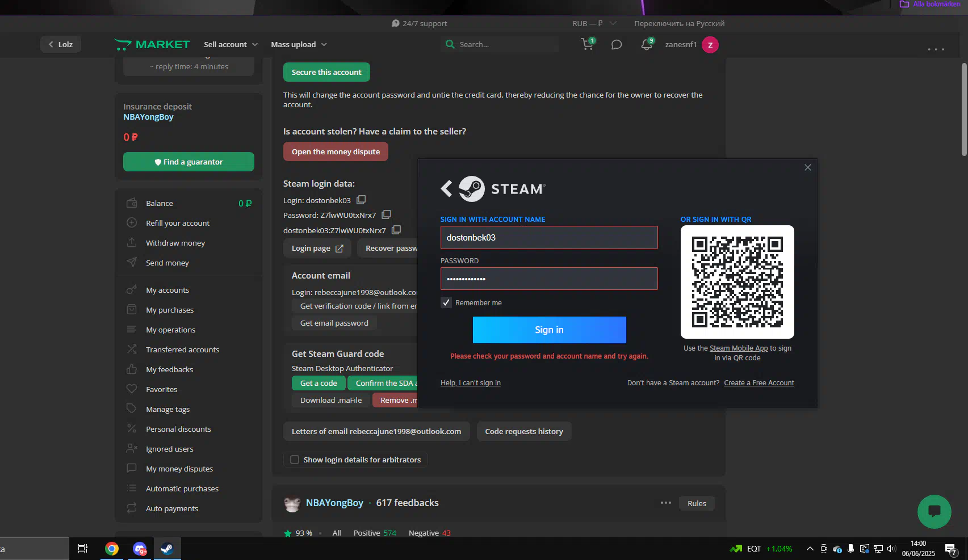Click the Balance entry
Viewport: 968px width, 560px height.
click(x=189, y=203)
